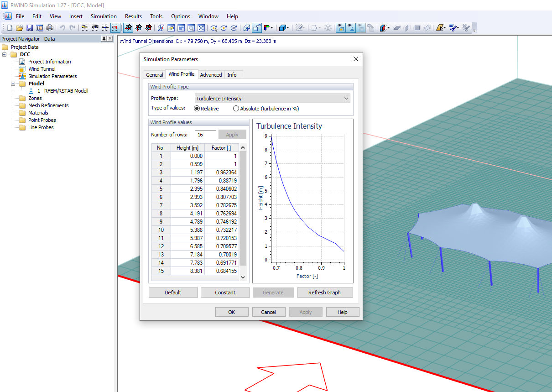Click OK in Simulation Parameters dialog
This screenshot has width=552, height=392.
point(231,312)
